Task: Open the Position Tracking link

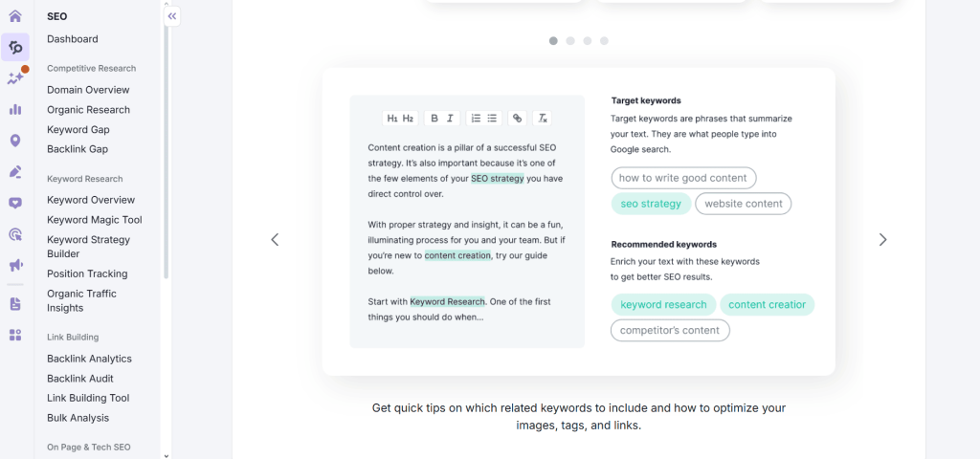Action: [x=87, y=273]
